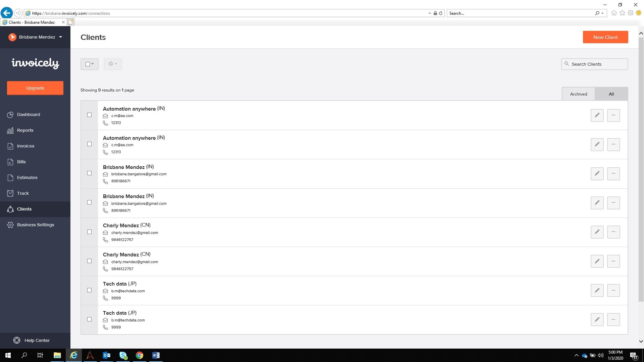
Task: Open browser Favorites star icon
Action: [x=622, y=13]
